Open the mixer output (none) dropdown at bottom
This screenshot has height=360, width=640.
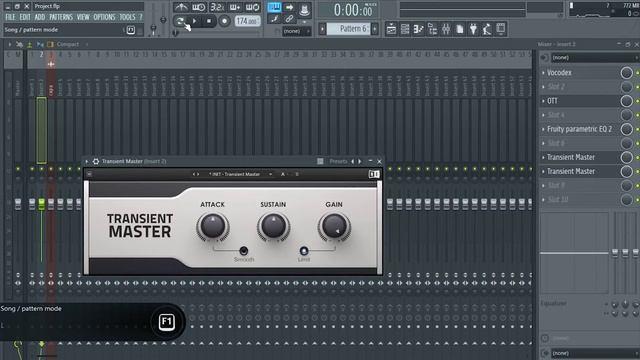click(x=595, y=353)
